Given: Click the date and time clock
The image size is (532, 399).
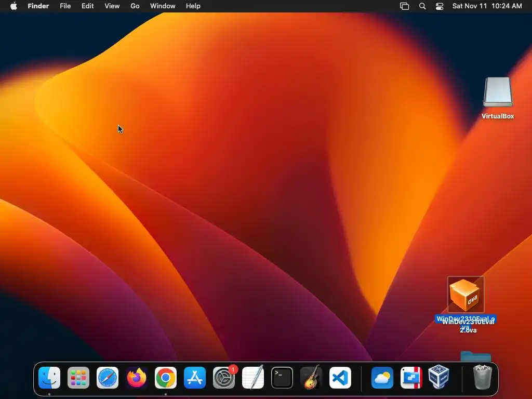Looking at the screenshot, I should (487, 6).
